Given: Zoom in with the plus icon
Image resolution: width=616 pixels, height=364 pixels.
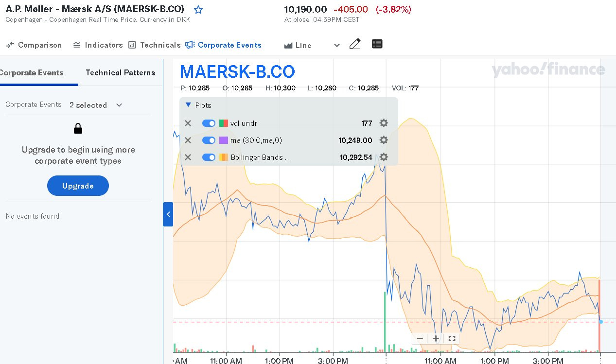Looking at the screenshot, I should point(436,339).
